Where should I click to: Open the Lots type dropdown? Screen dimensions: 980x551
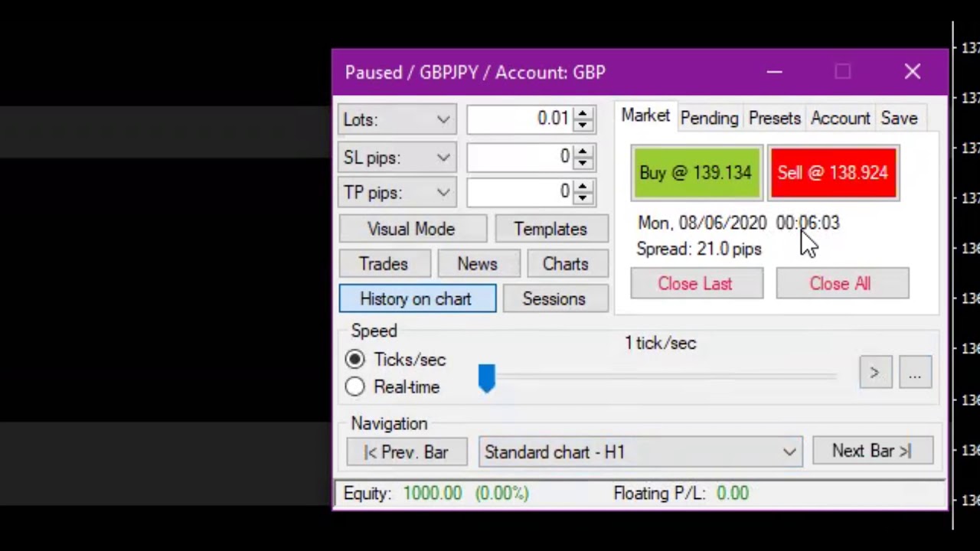tap(397, 119)
